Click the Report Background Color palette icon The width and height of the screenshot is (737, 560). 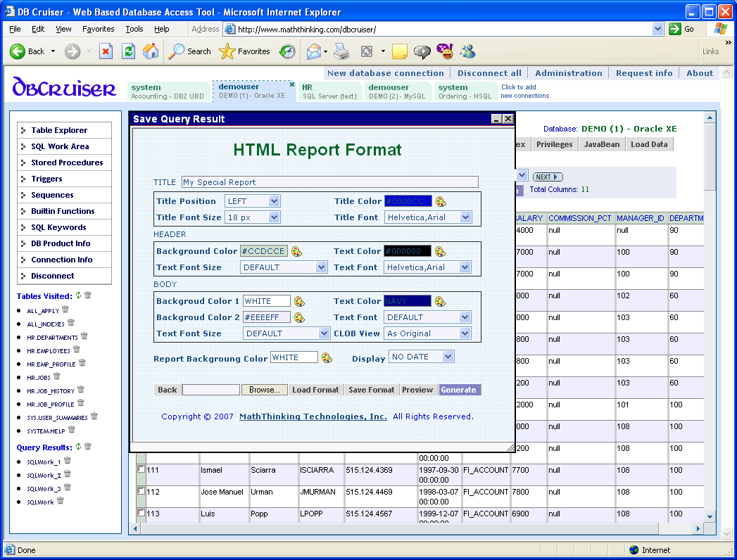(327, 357)
